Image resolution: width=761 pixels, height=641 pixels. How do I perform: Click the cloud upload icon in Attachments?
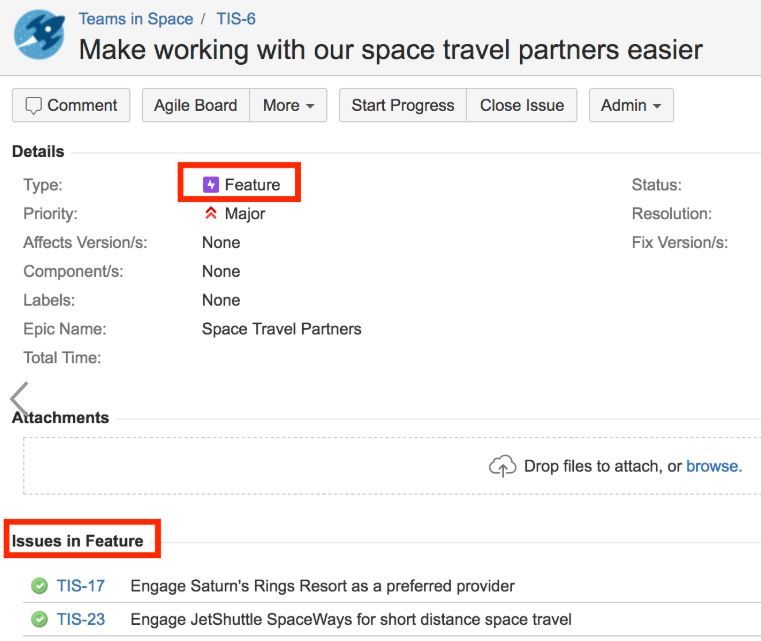502,466
